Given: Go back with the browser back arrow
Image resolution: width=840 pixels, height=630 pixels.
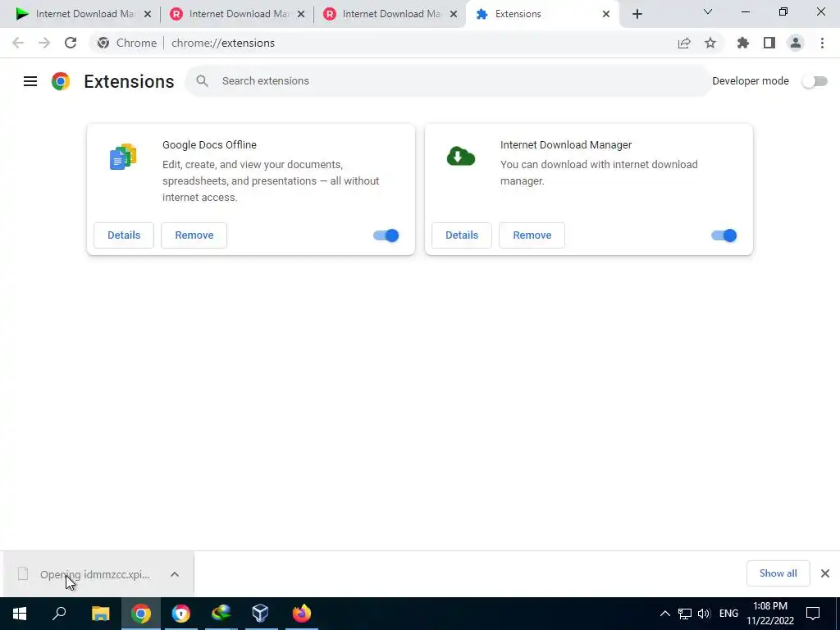Looking at the screenshot, I should tap(18, 43).
